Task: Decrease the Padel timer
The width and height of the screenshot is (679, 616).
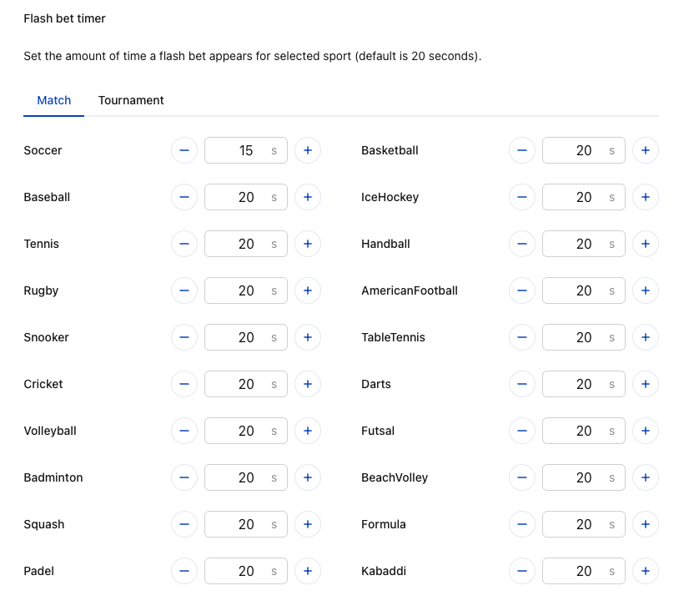Action: [x=184, y=572]
